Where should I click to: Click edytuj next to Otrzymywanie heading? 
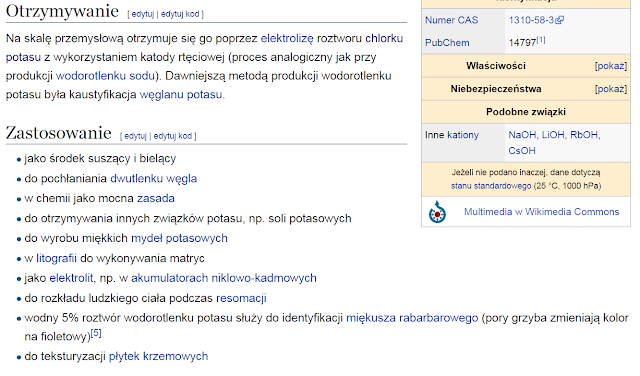point(143,14)
